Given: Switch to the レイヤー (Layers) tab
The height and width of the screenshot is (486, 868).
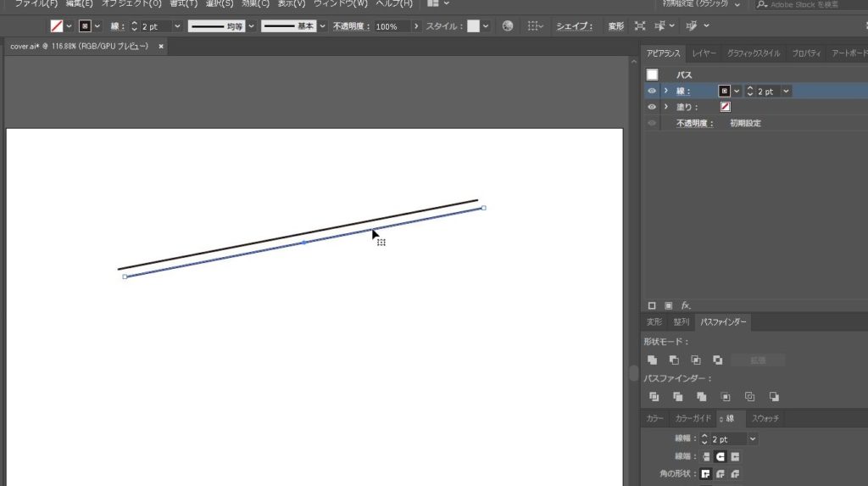Looking at the screenshot, I should (x=704, y=53).
